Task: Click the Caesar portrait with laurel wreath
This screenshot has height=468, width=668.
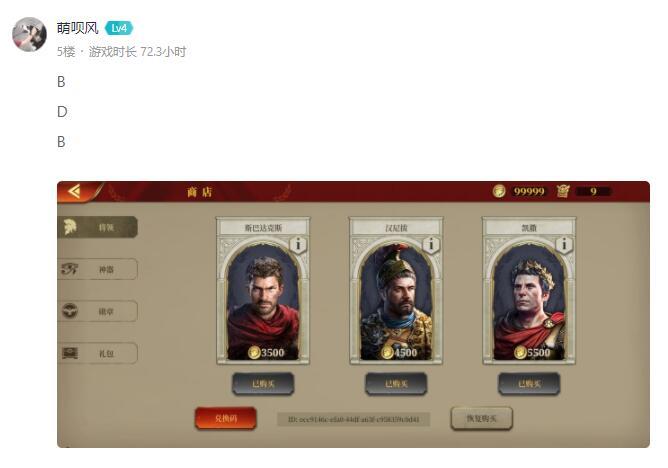Action: 529,291
